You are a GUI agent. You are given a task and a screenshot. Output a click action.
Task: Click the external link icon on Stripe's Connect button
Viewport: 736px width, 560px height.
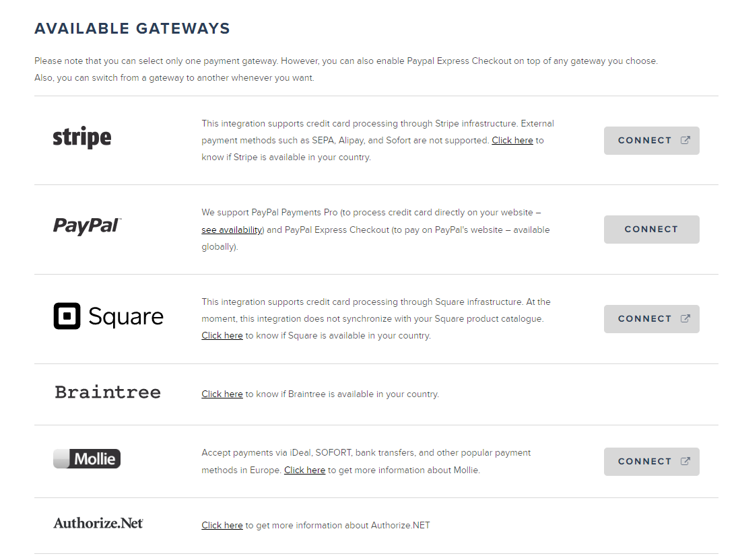685,140
